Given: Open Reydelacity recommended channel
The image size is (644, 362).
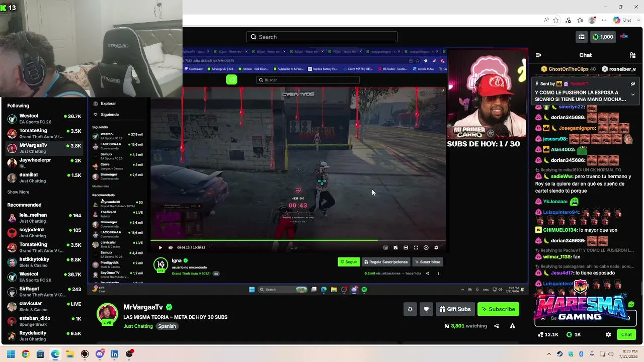Looking at the screenshot, I should pyautogui.click(x=44, y=336).
